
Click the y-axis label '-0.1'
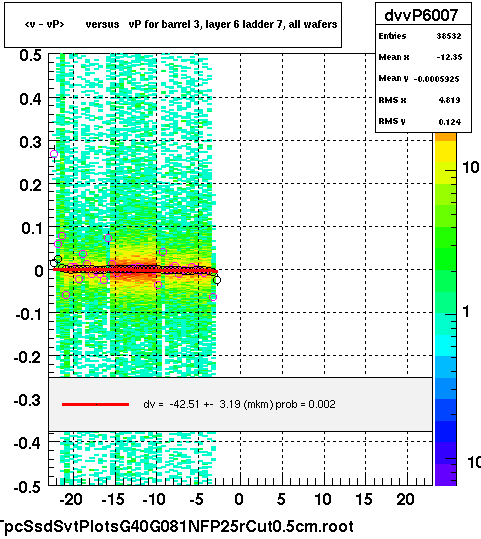tap(28, 315)
